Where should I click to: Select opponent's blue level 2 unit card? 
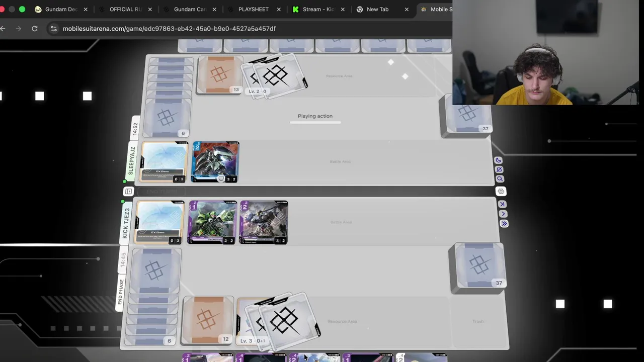pyautogui.click(x=215, y=162)
